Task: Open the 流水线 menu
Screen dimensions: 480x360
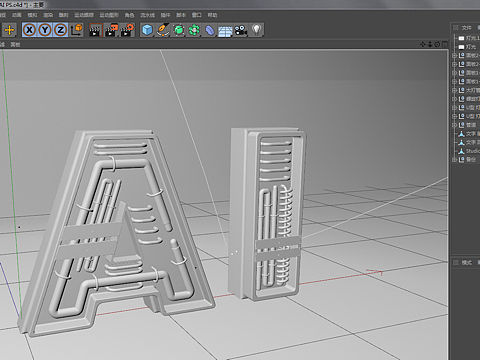Action: [147, 15]
